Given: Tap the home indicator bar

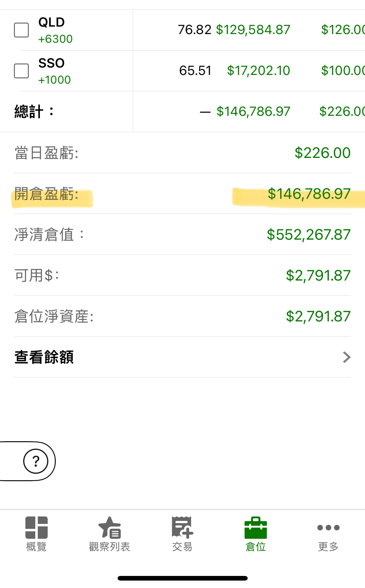Looking at the screenshot, I should 182,578.
